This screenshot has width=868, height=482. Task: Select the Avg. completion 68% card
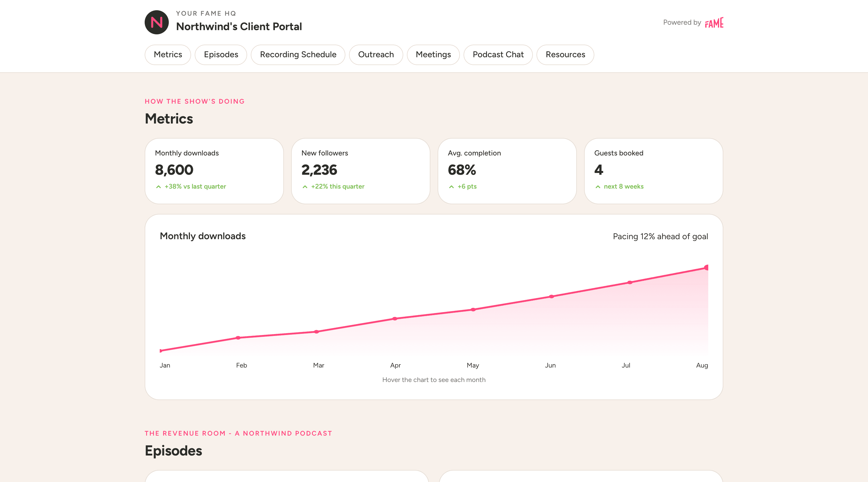[507, 171]
